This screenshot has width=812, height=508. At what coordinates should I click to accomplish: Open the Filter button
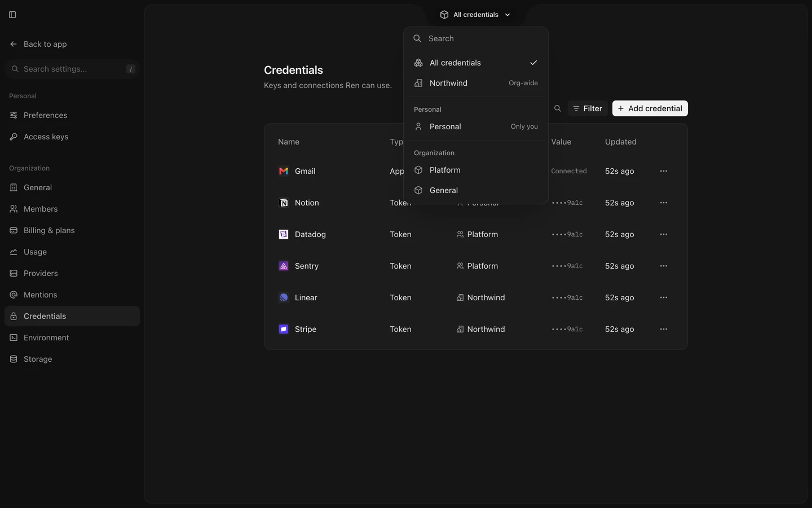(588, 108)
